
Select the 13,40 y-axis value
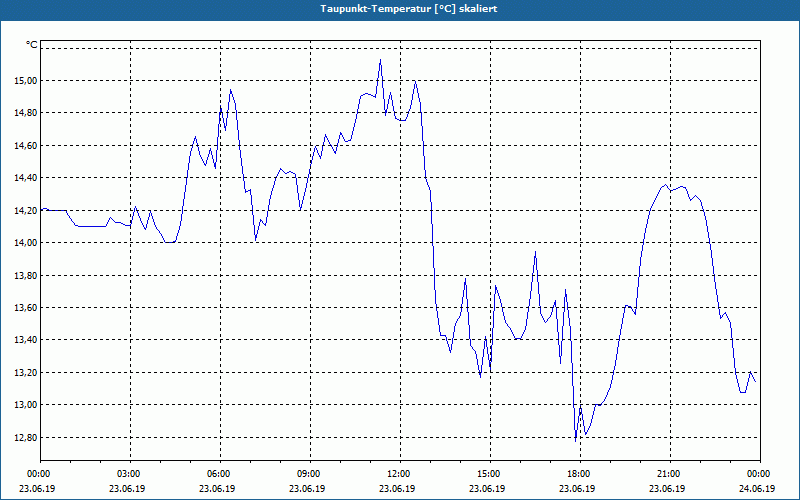tap(26, 340)
